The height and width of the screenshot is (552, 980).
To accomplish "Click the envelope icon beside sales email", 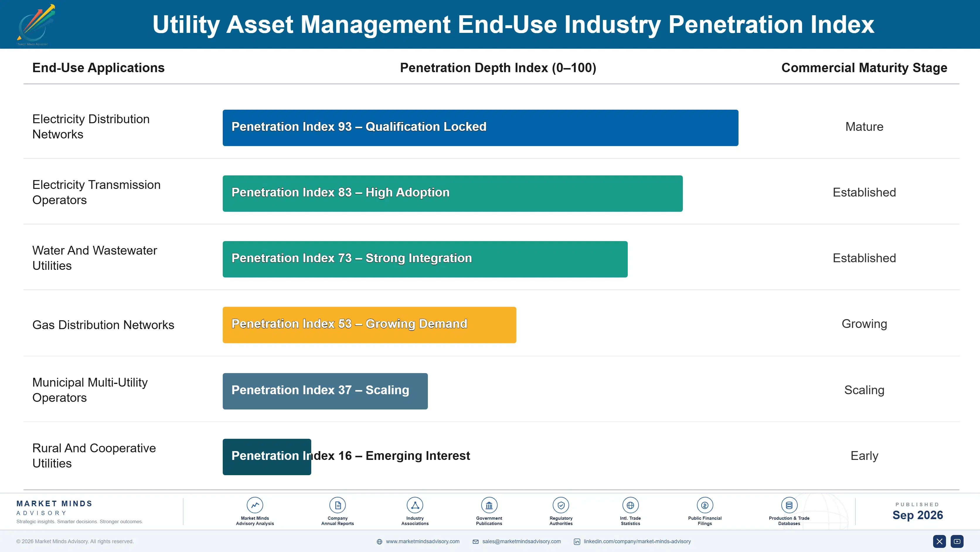I will [476, 541].
